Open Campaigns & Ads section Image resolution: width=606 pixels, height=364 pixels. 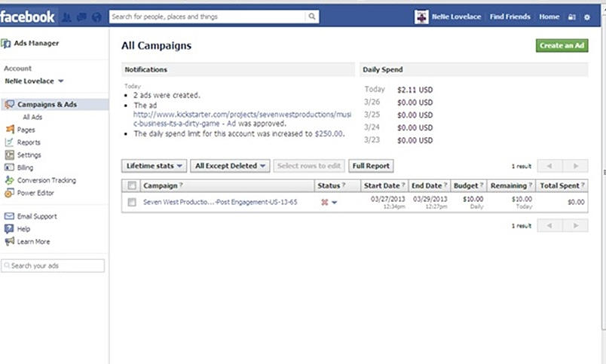click(47, 104)
